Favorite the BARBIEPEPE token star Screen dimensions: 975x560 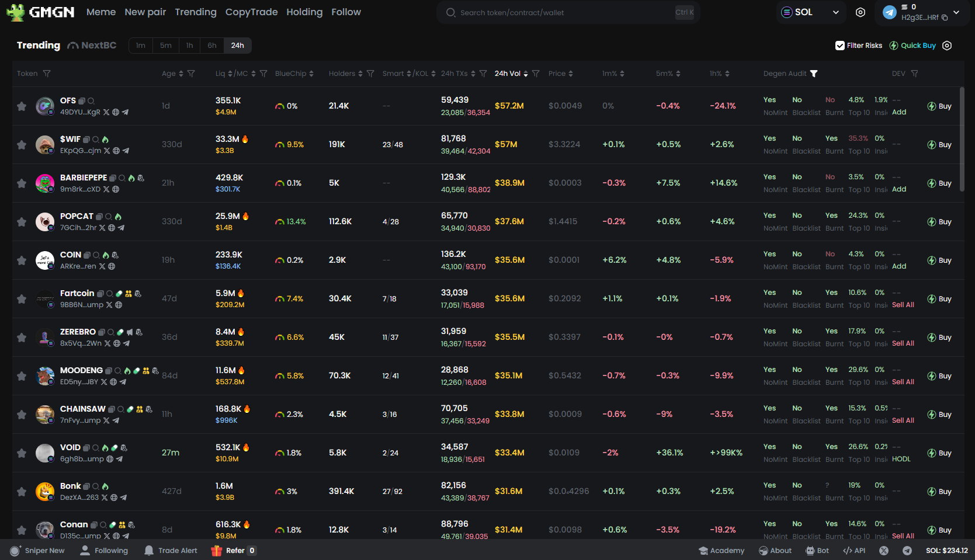click(x=22, y=183)
